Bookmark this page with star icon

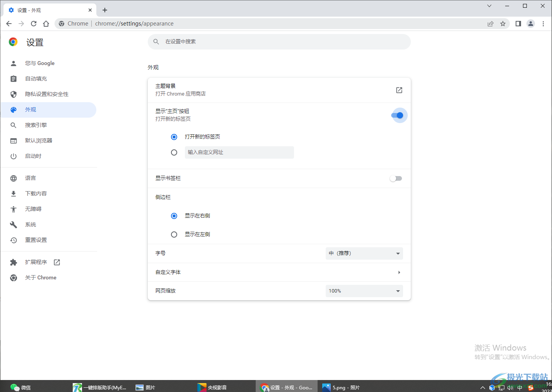click(503, 24)
